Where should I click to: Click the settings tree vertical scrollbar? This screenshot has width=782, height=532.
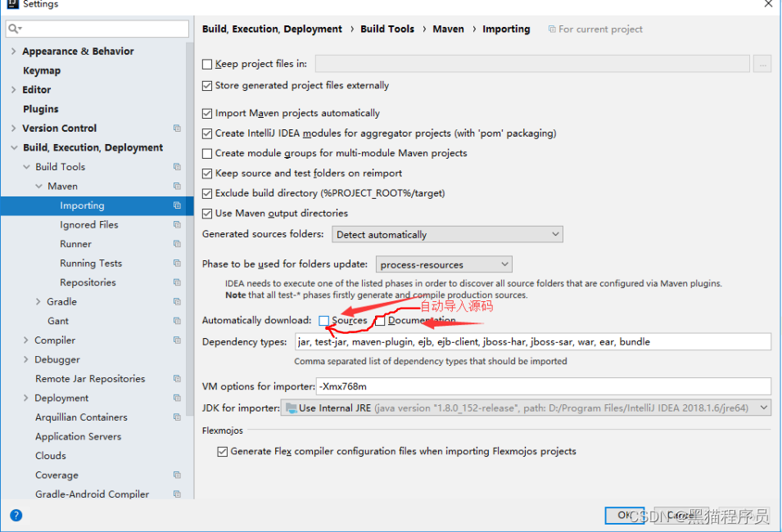coord(189,229)
